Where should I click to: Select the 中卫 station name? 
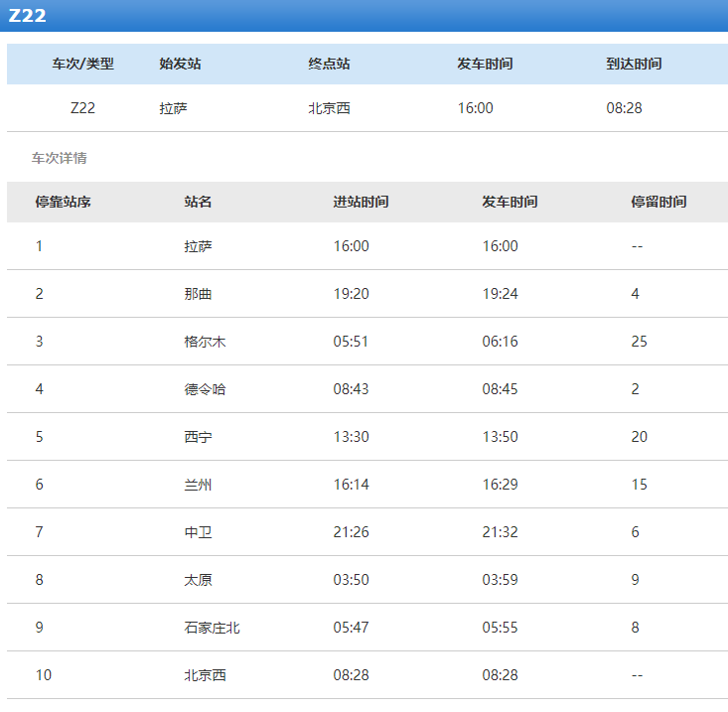[x=198, y=532]
